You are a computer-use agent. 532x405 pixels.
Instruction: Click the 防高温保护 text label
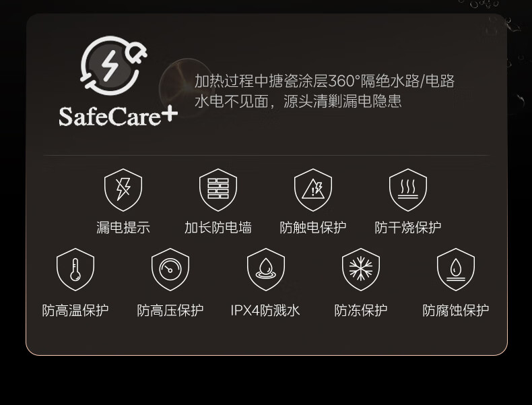tap(75, 310)
